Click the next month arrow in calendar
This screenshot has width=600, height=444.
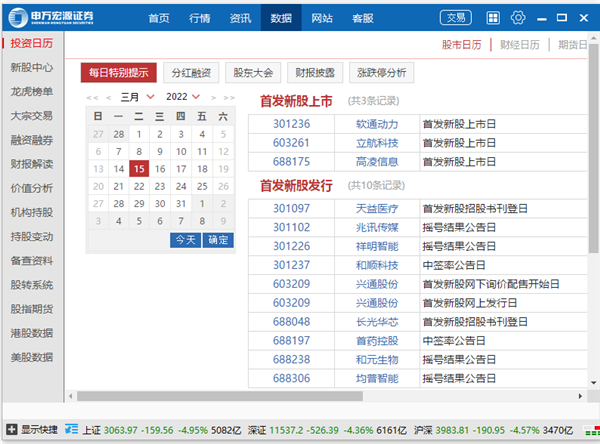click(213, 97)
